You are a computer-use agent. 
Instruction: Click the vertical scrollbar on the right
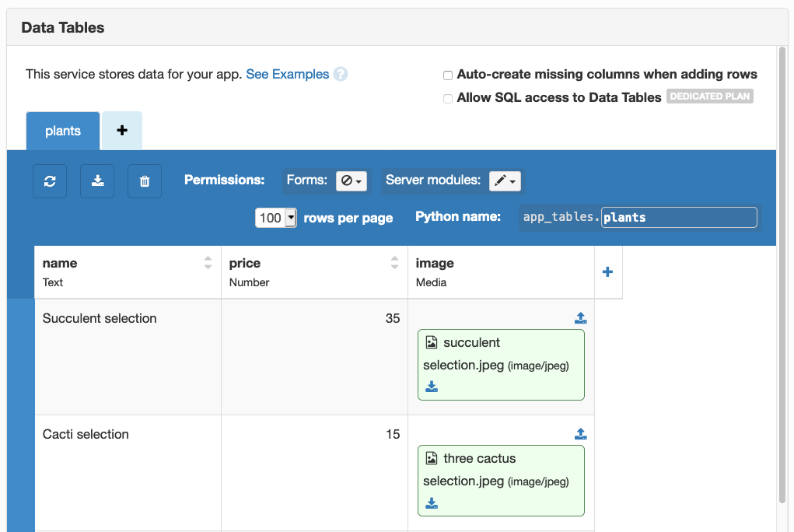[x=782, y=272]
